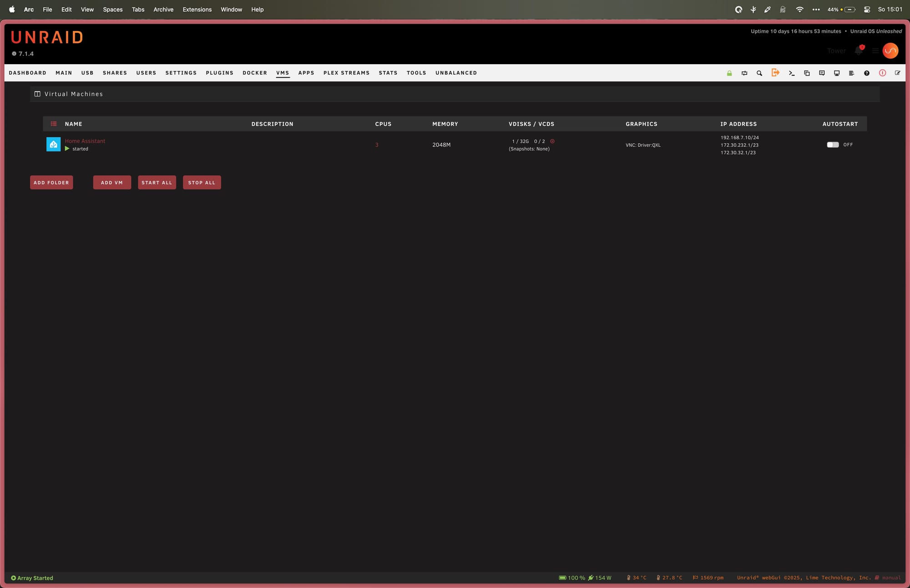Viewport: 910px width, 588px height.
Task: Click the red vdisk circle icon
Action: pyautogui.click(x=552, y=141)
